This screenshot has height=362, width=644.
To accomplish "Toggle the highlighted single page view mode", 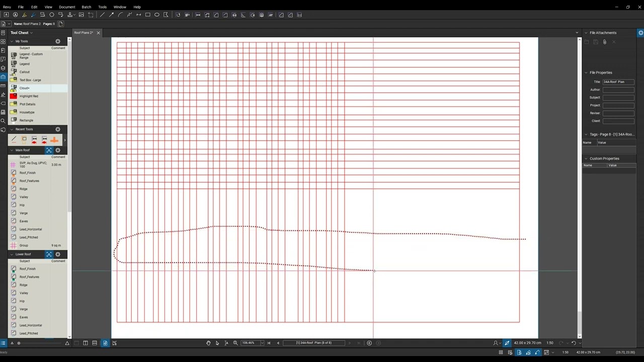I will pyautogui.click(x=105, y=343).
